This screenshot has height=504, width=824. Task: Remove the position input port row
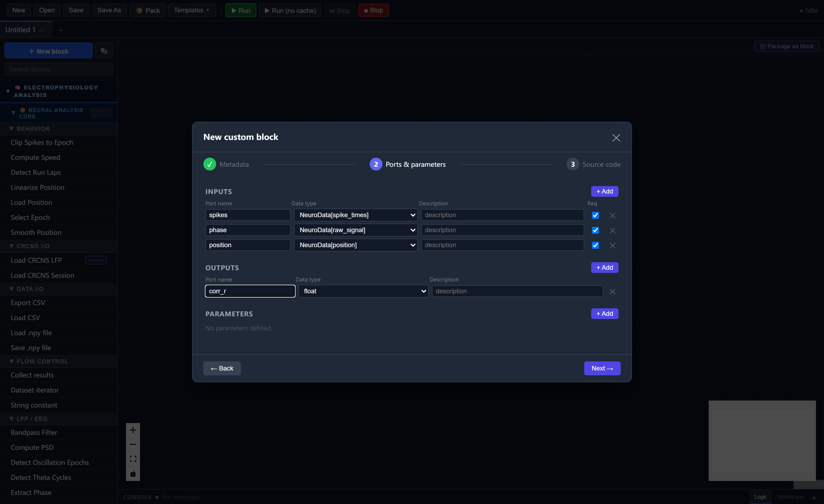pyautogui.click(x=612, y=246)
